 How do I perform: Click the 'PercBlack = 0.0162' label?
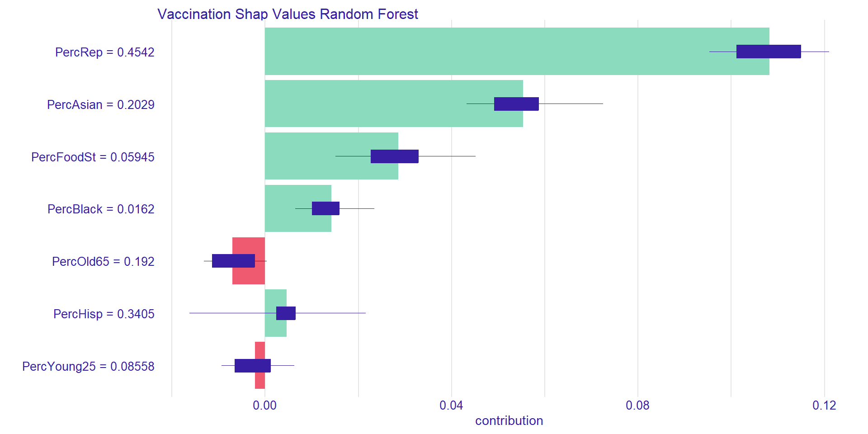point(101,209)
